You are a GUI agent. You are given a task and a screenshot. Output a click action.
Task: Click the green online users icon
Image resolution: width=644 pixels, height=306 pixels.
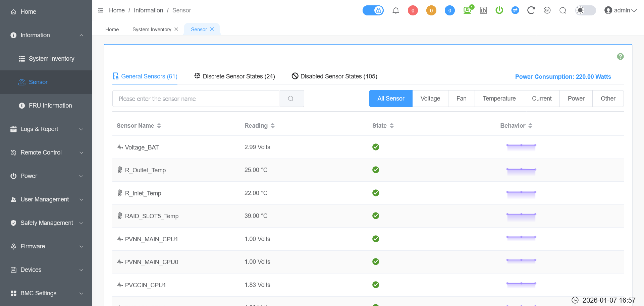click(468, 10)
